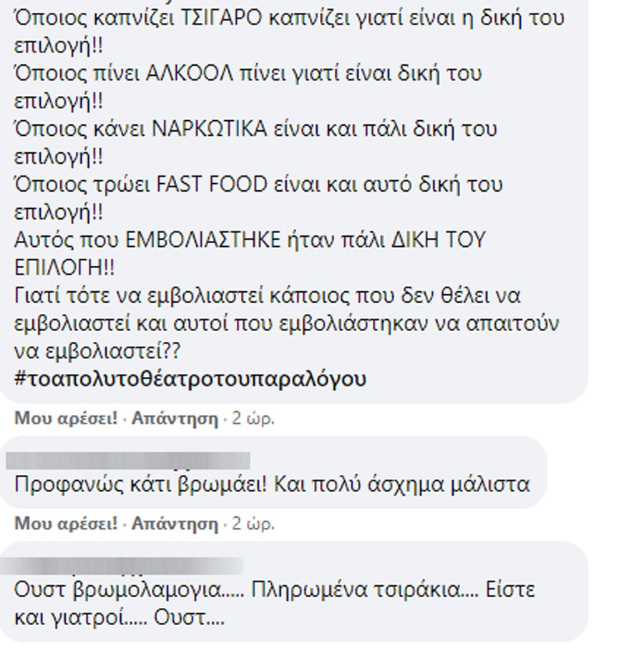
Task: Click 'Απάντηση' under the 'Προφανώς κάτι βρωμάει' comment
Action: 175,524
